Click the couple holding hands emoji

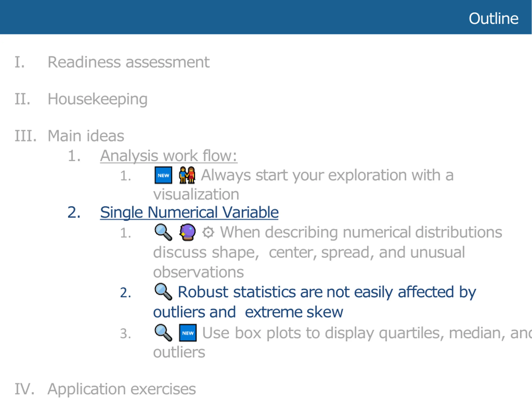[187, 175]
